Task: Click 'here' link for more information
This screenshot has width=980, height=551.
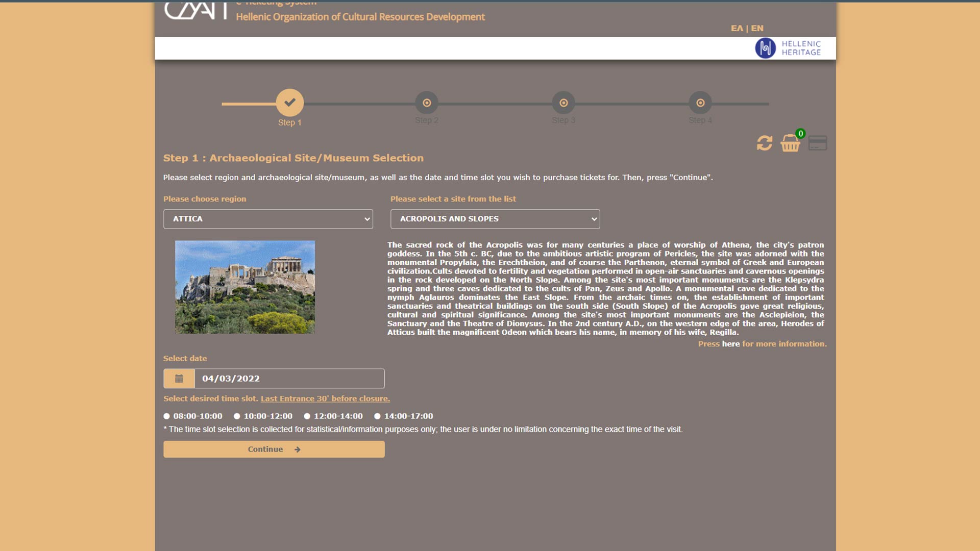Action: [730, 344]
